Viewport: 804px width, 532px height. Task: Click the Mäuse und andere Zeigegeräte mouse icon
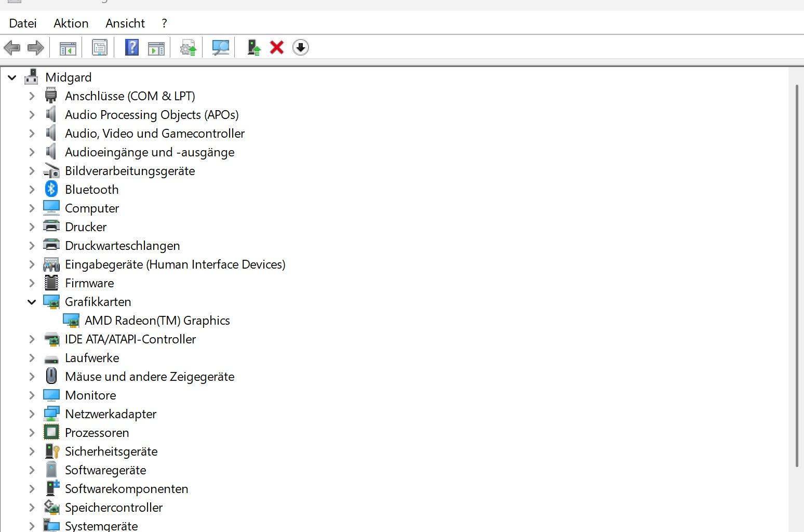51,376
